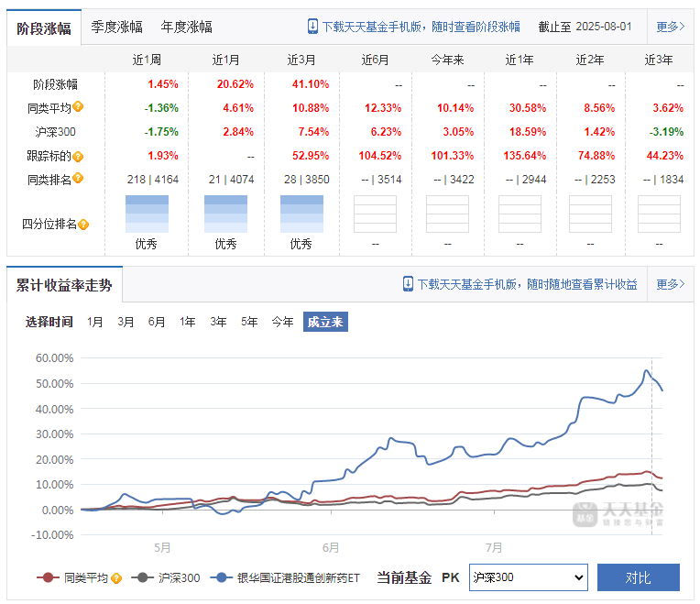Click the phone download icon in 累计收益 header
Image resolution: width=700 pixels, height=604 pixels.
pyautogui.click(x=408, y=284)
